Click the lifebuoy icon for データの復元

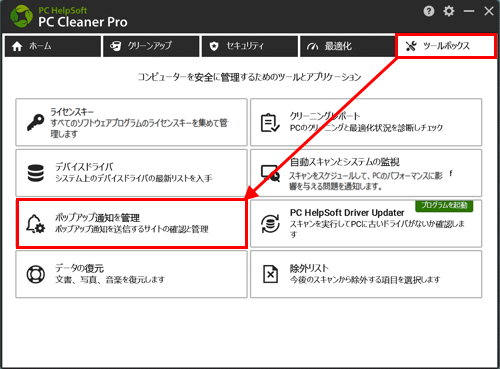pos(36,274)
